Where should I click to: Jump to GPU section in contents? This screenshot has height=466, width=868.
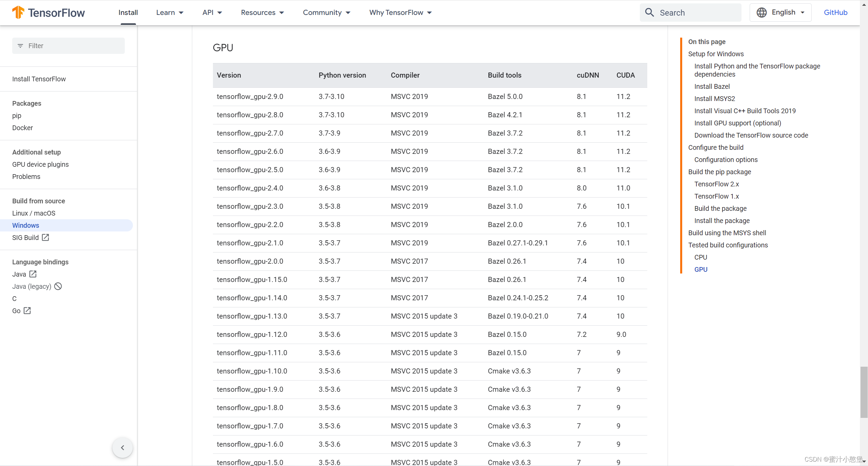(x=701, y=269)
